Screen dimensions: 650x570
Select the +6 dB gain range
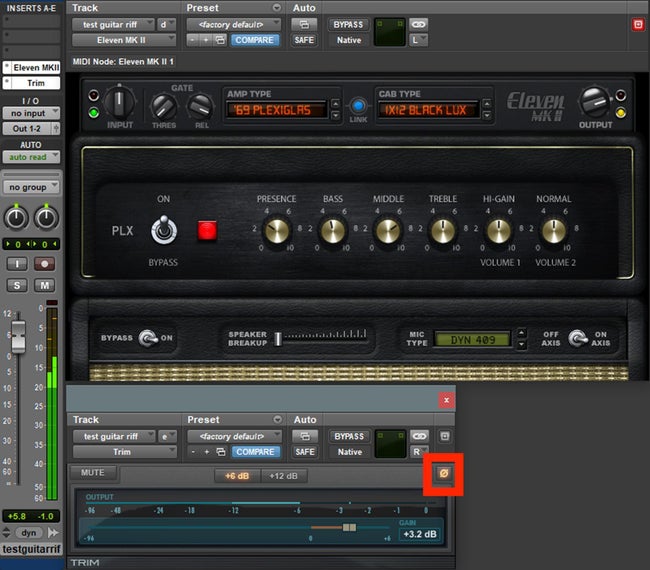pos(237,476)
